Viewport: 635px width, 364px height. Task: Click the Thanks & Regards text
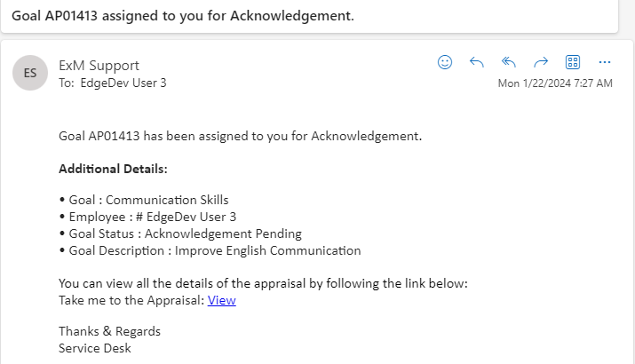109,331
